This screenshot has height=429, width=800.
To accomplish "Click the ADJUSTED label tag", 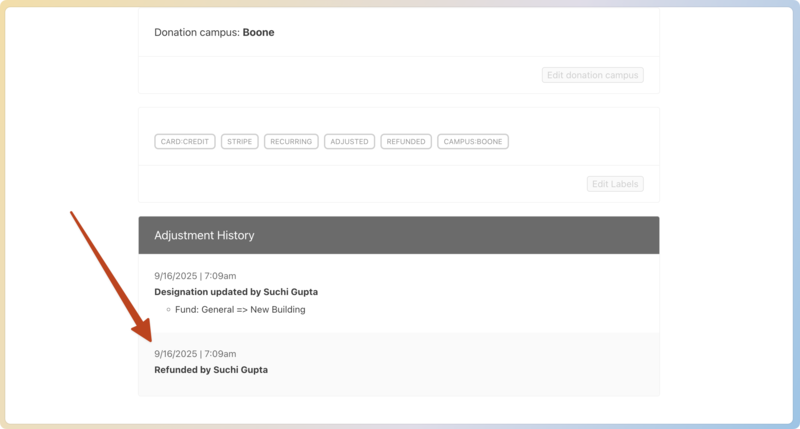I will (349, 142).
